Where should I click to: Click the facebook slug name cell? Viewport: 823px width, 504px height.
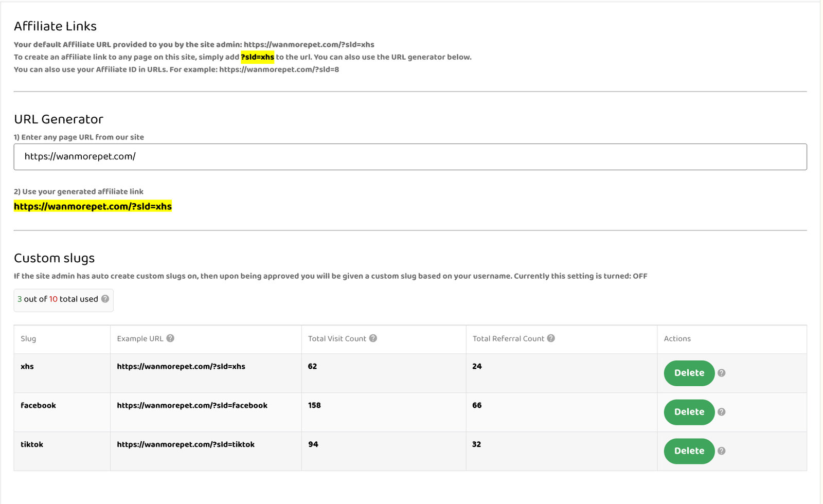point(38,406)
